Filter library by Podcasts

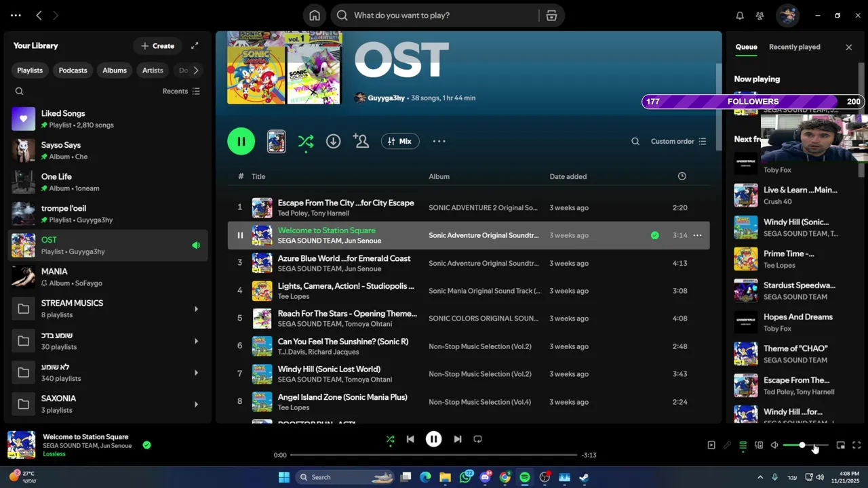coord(73,70)
